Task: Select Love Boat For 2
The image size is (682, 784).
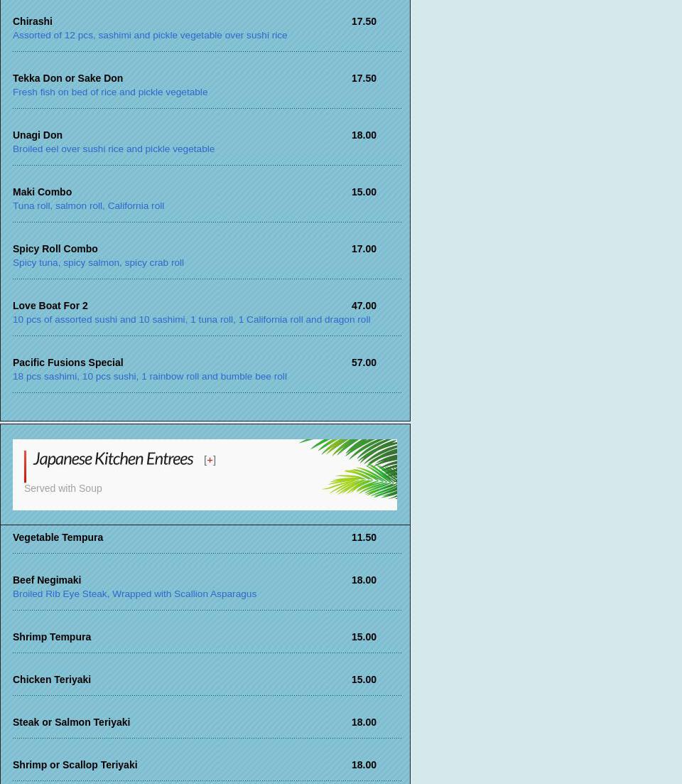Action: tap(50, 306)
